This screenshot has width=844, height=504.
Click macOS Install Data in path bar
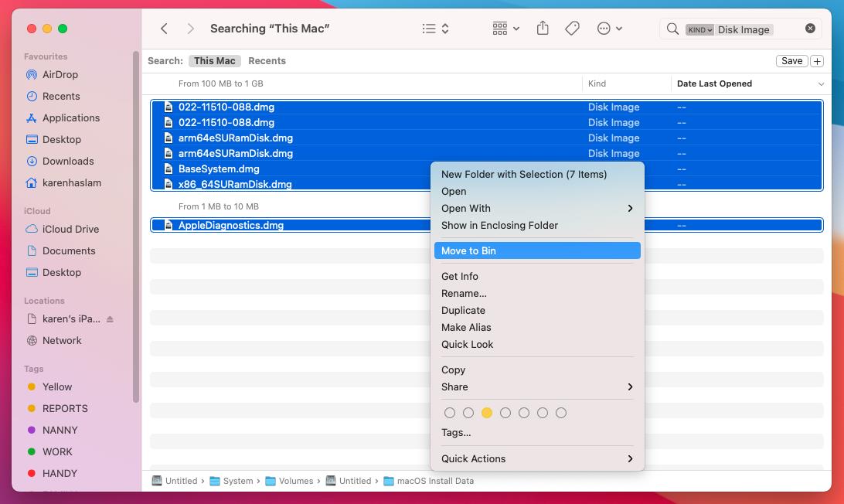coord(434,481)
